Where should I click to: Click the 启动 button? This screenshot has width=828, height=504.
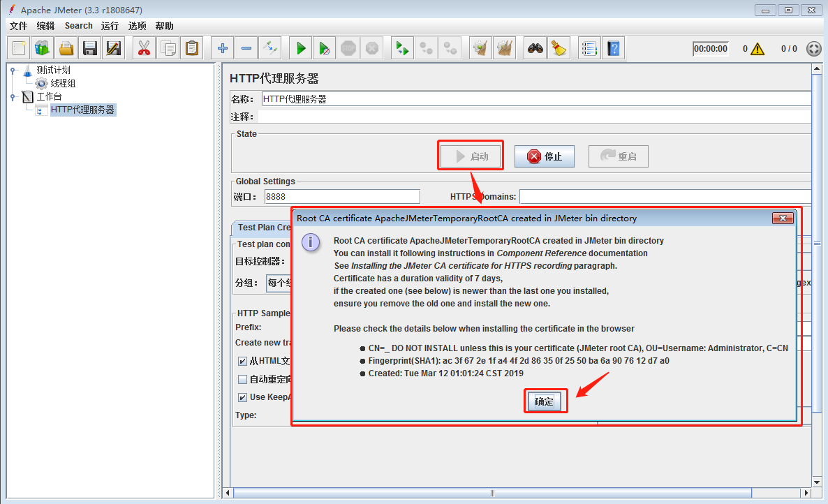click(x=471, y=156)
